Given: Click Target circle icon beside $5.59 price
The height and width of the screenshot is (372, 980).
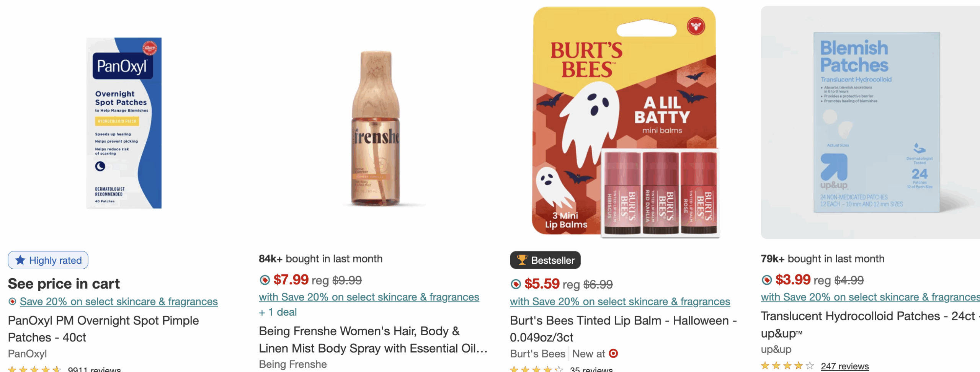Looking at the screenshot, I should tap(516, 284).
